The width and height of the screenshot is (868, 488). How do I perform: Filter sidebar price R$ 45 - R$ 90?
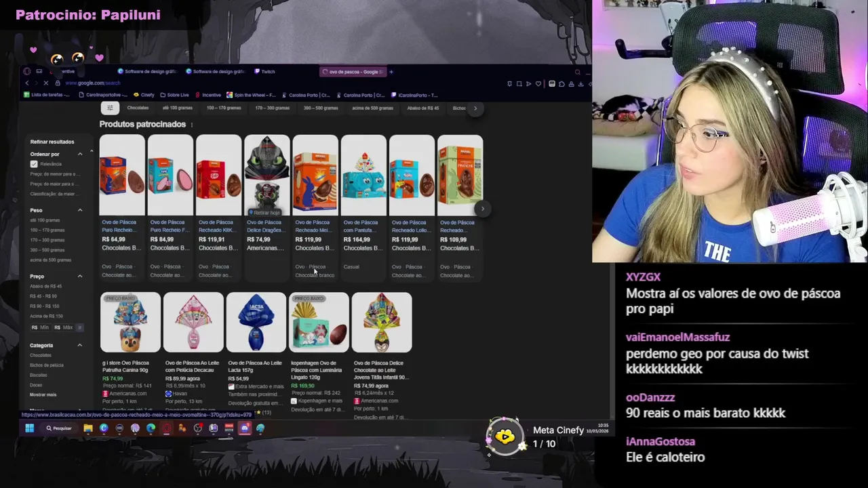(43, 296)
